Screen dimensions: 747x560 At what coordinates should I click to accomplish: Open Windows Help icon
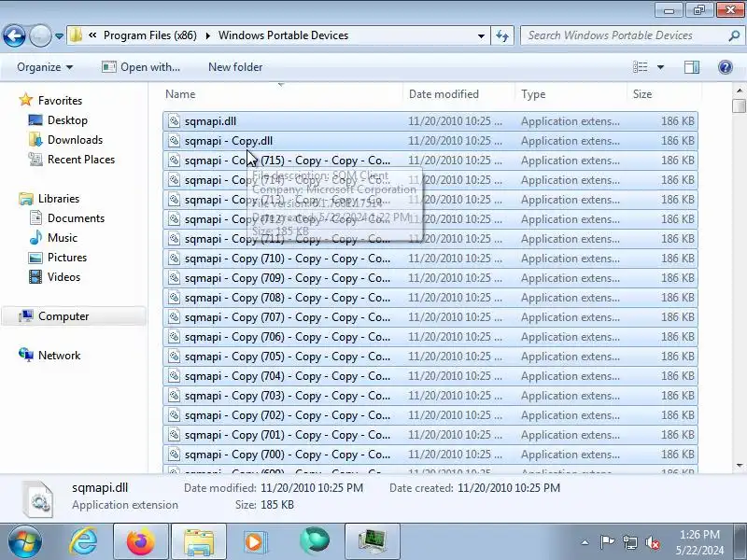coord(726,67)
